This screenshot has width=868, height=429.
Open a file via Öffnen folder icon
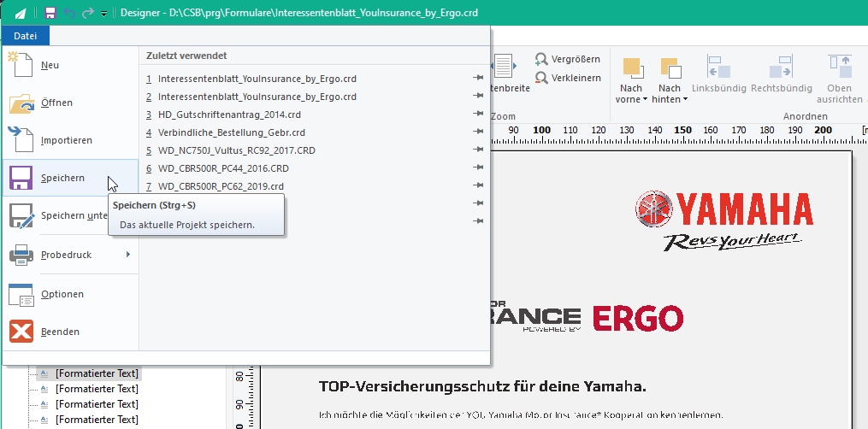tap(21, 103)
